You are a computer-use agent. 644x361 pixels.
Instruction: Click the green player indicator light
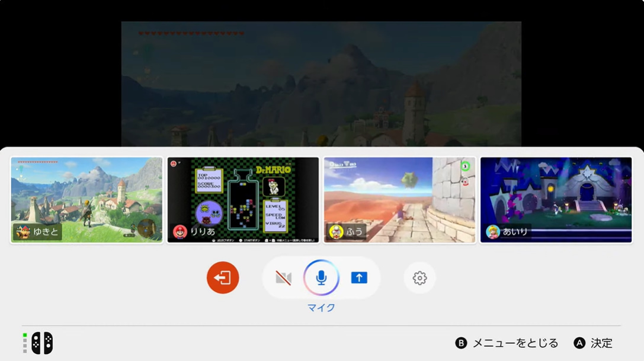[25, 336]
